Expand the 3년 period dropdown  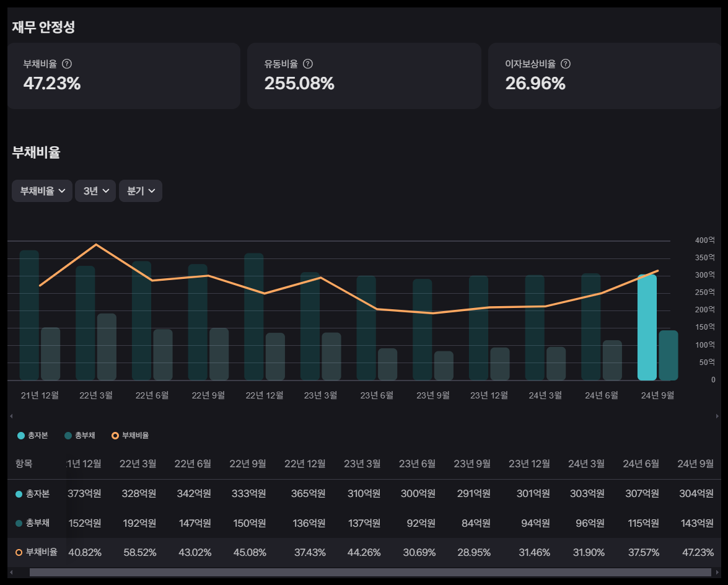point(95,191)
